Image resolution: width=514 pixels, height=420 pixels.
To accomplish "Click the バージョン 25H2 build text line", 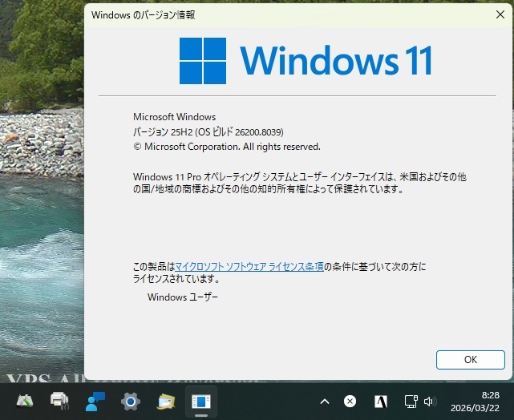I will [208, 132].
